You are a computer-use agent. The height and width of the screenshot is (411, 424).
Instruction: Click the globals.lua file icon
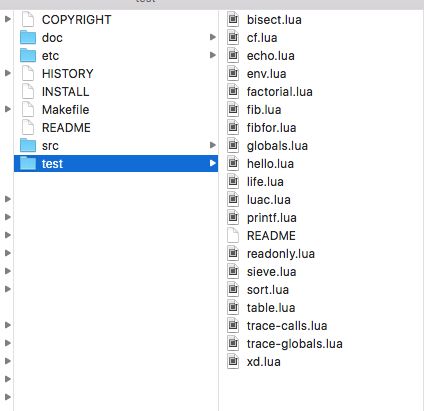click(233, 145)
